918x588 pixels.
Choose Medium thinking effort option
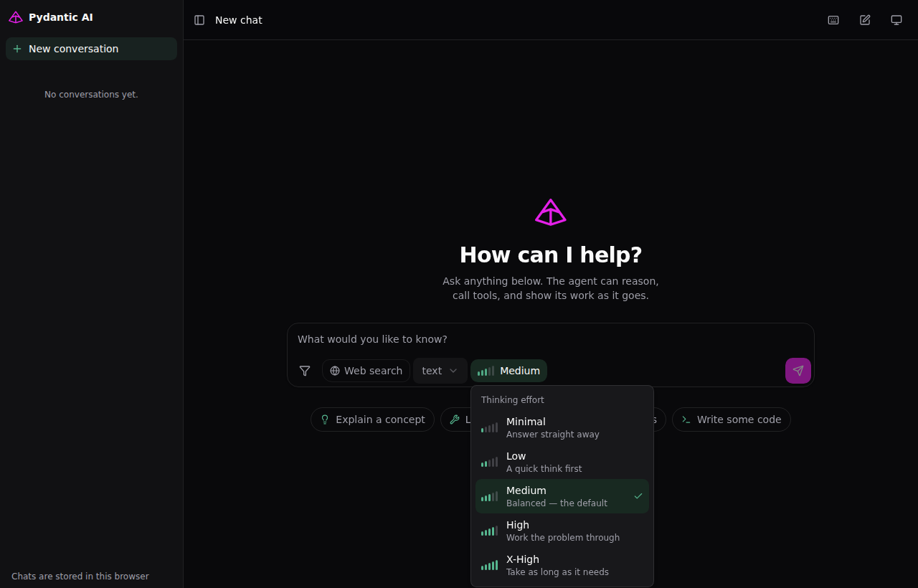tap(562, 496)
